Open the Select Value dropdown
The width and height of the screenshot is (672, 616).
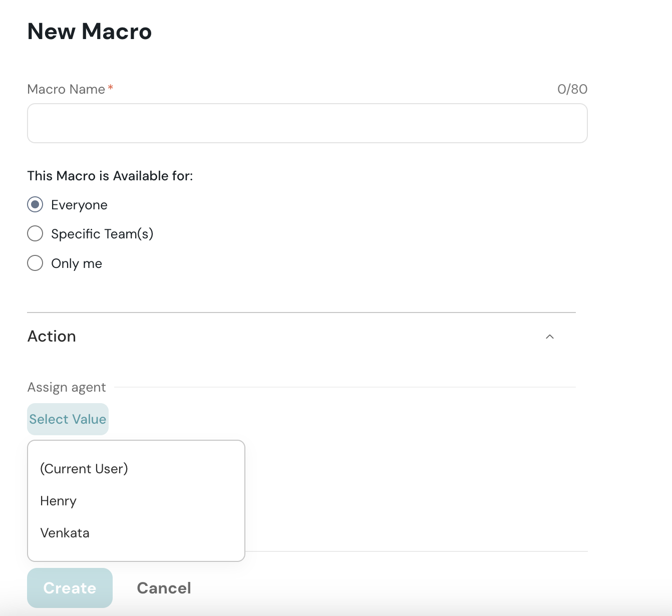pos(68,419)
